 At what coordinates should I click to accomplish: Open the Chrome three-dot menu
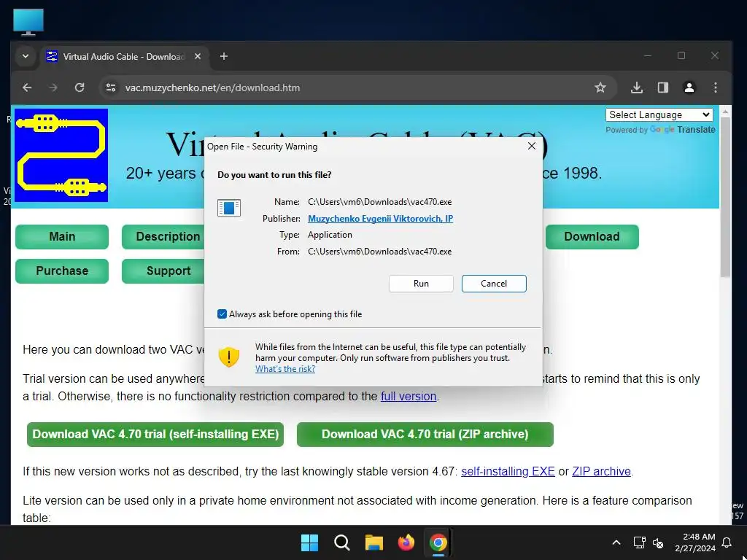715,87
